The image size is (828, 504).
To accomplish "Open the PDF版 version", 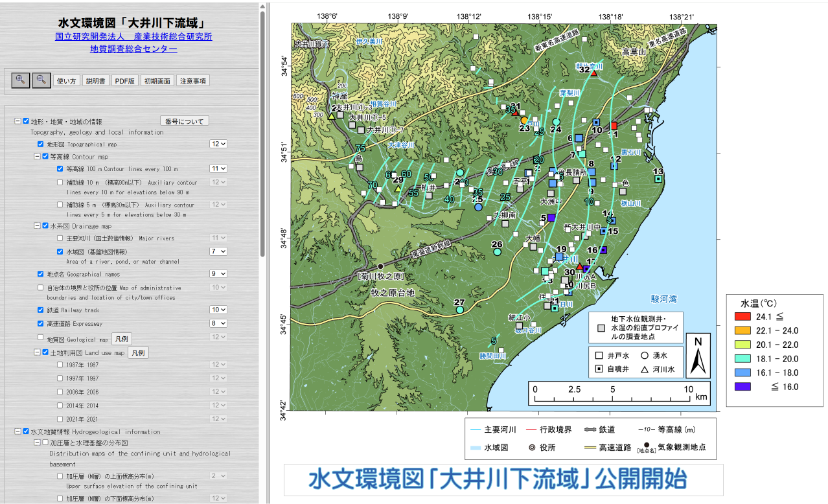I will 124,81.
